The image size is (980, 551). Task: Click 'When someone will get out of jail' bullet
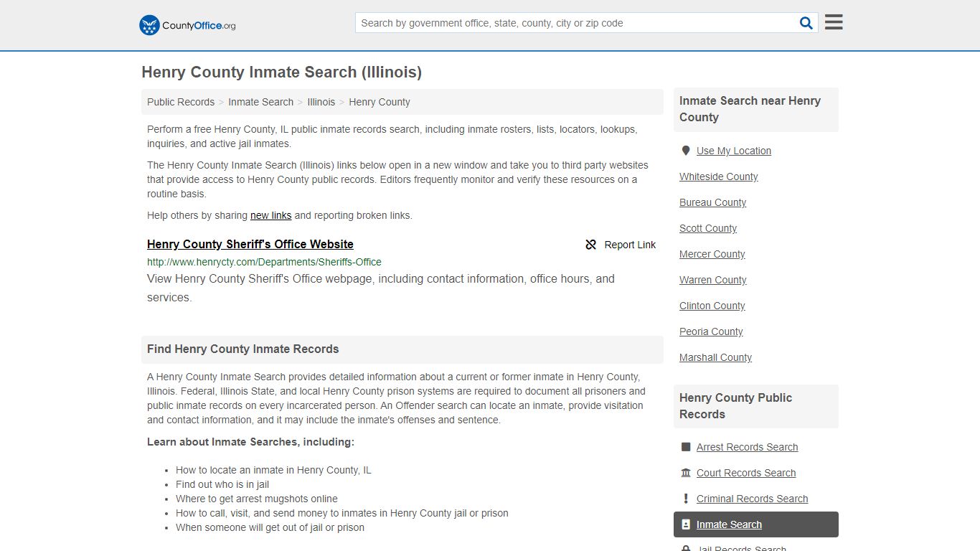click(x=270, y=527)
